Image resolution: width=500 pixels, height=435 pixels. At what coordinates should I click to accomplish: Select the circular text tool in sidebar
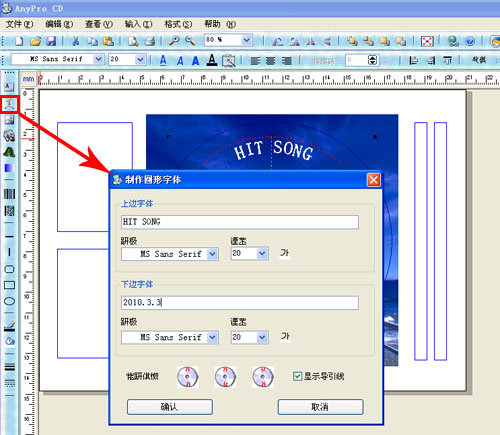pyautogui.click(x=9, y=105)
